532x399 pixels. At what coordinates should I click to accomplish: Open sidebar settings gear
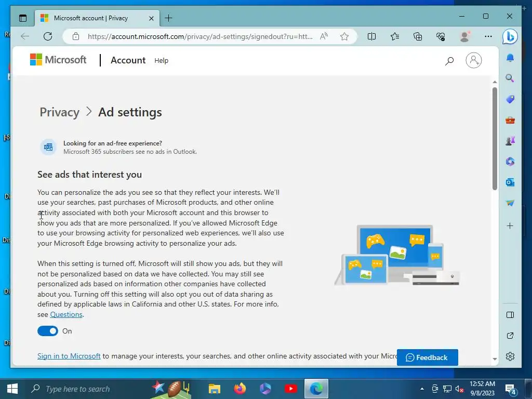tap(510, 356)
